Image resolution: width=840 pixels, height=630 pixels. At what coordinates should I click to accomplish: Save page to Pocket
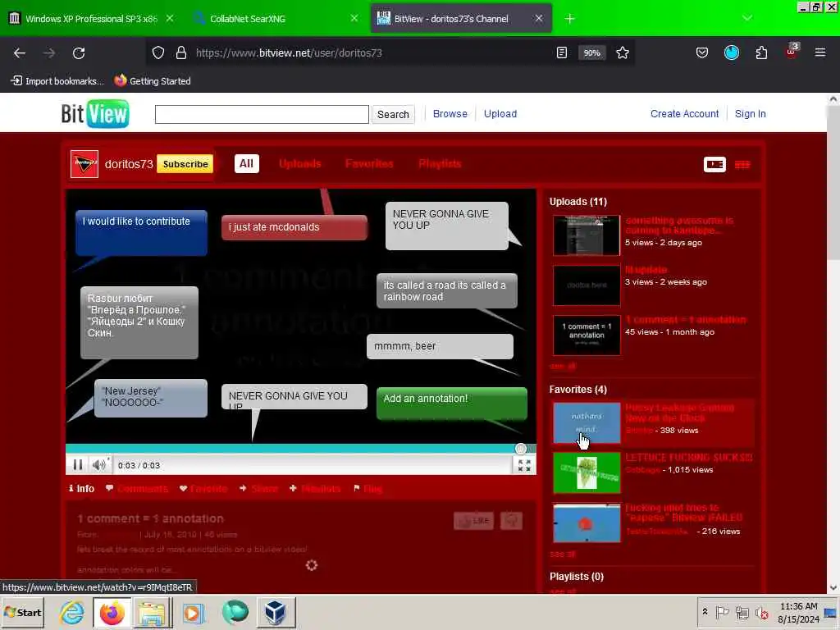coord(702,52)
